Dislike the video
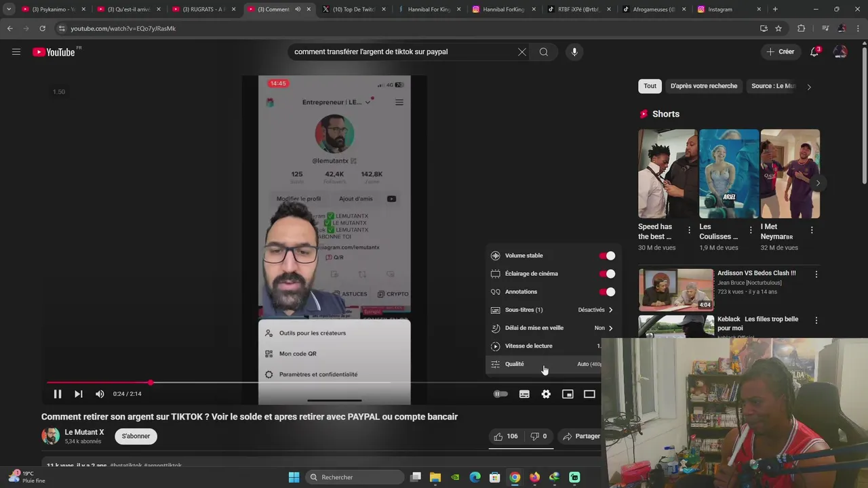 [539, 436]
